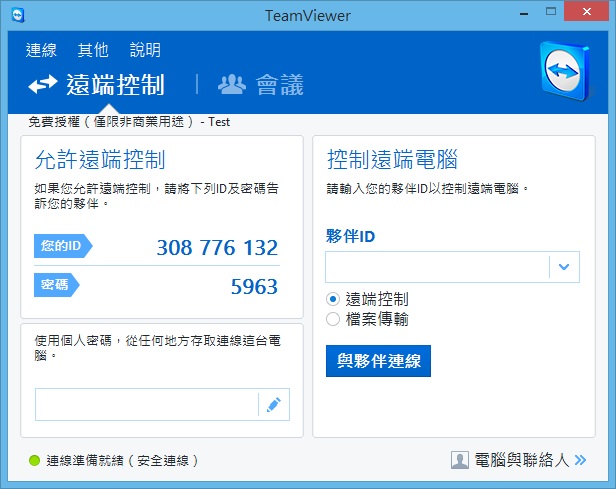Image resolution: width=616 pixels, height=489 pixels.
Task: Select the 檔案傳輸 radio button
Action: pos(333,319)
